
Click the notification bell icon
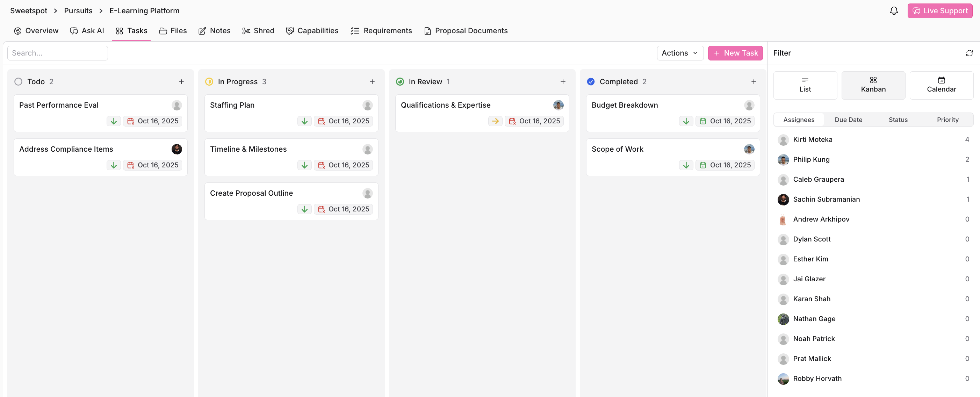(x=894, y=10)
